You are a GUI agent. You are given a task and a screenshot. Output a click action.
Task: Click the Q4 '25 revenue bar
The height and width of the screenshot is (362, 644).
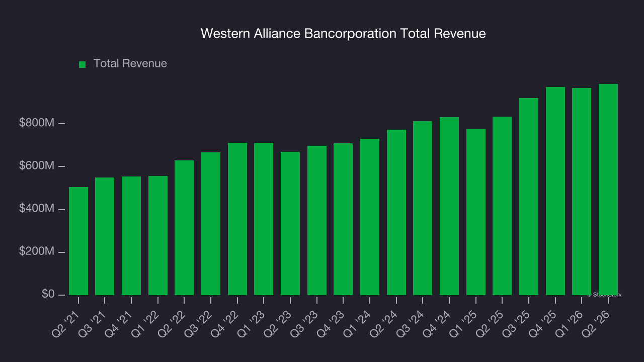point(555,191)
